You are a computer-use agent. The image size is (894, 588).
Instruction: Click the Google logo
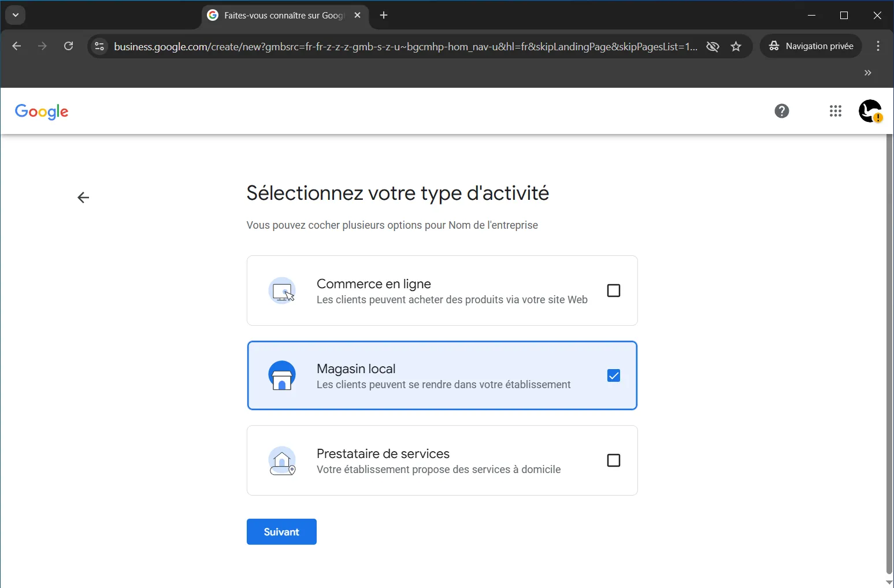coord(42,111)
